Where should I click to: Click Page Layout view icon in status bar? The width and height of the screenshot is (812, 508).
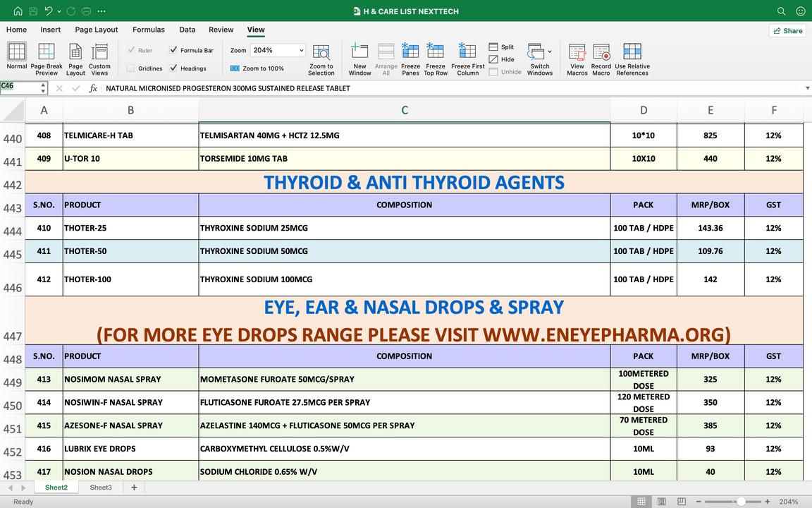pyautogui.click(x=661, y=501)
